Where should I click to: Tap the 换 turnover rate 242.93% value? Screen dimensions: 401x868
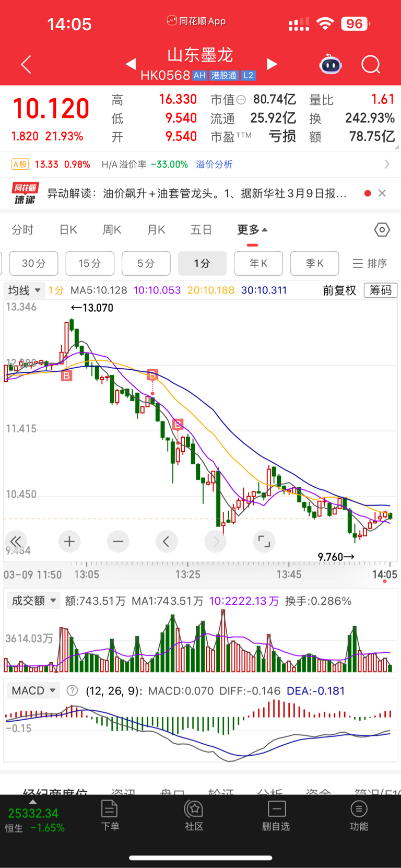coord(370,118)
